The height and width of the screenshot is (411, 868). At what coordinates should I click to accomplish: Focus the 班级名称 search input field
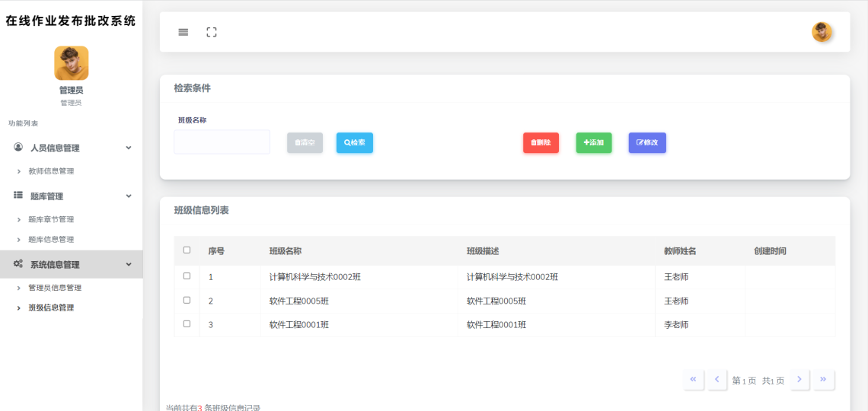point(222,142)
